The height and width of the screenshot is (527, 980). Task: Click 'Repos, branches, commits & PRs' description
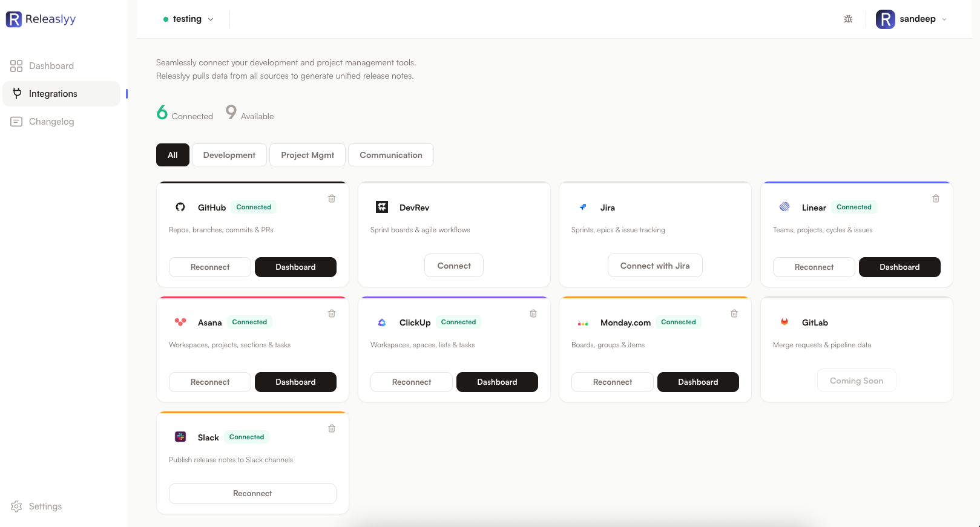[221, 230]
